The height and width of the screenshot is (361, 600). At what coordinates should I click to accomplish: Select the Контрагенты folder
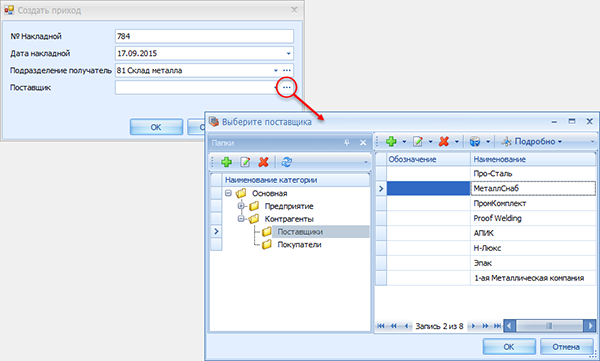[x=289, y=219]
